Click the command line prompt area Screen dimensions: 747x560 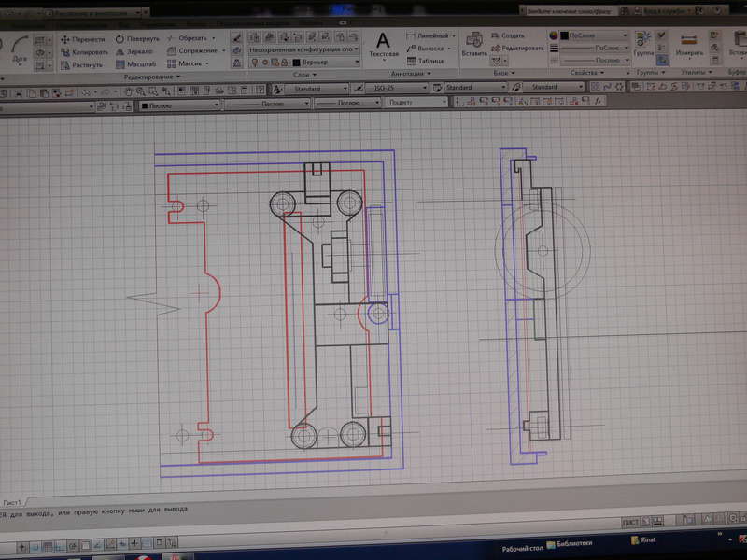click(94, 511)
